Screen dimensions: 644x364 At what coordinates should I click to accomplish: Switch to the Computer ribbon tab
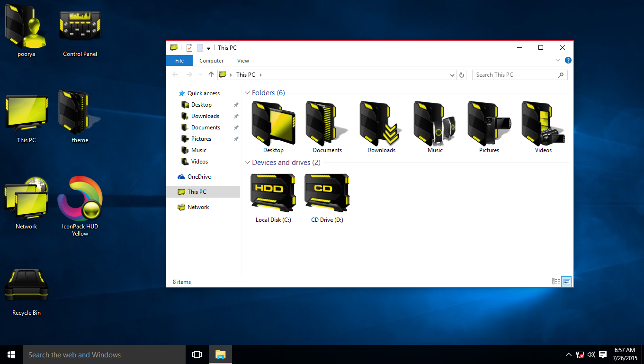click(x=211, y=61)
